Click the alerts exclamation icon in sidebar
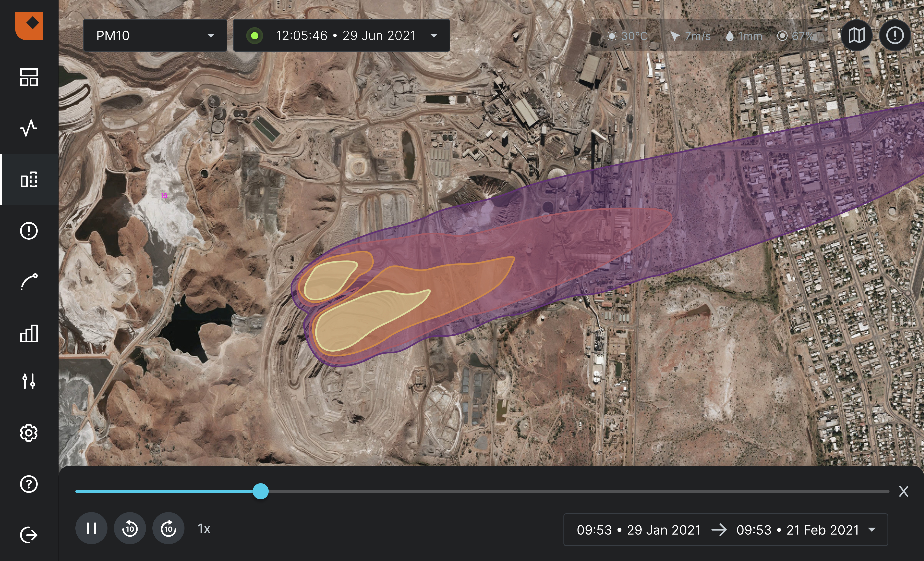Viewport: 924px width, 561px height. (x=29, y=230)
